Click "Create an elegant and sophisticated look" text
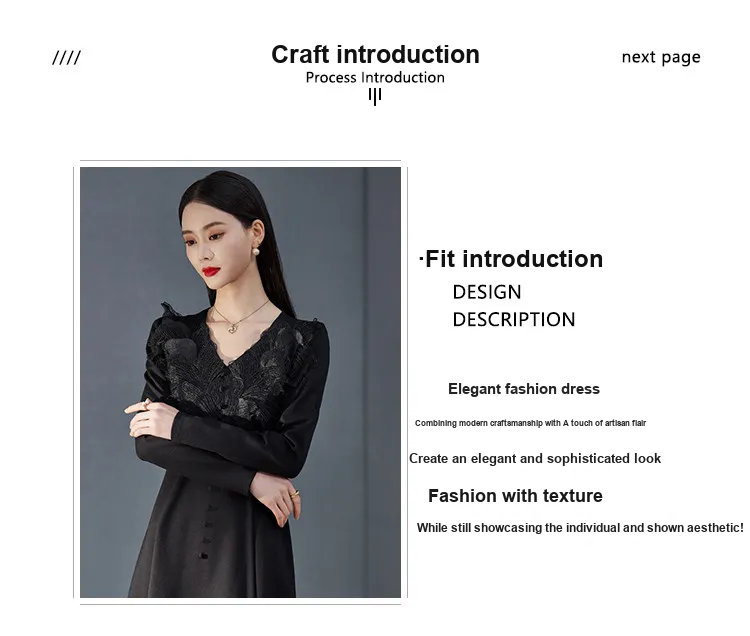Viewport: 750px width, 636px height. coord(535,458)
